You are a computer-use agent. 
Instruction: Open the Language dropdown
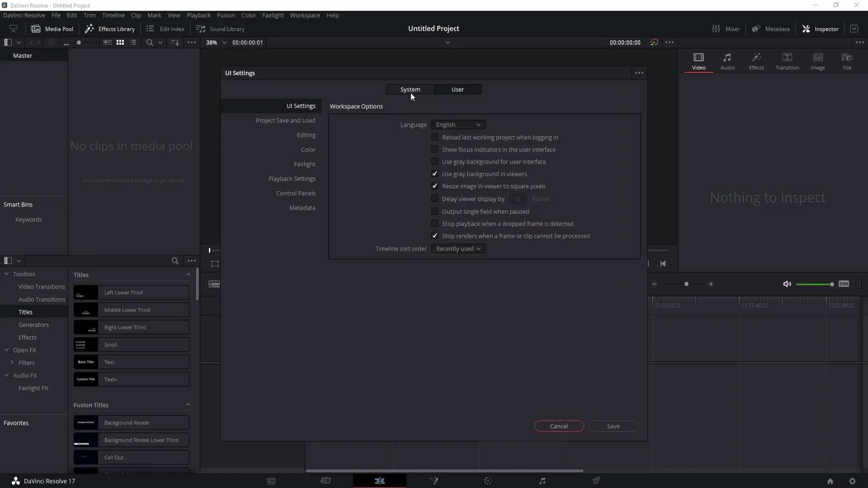tap(458, 125)
